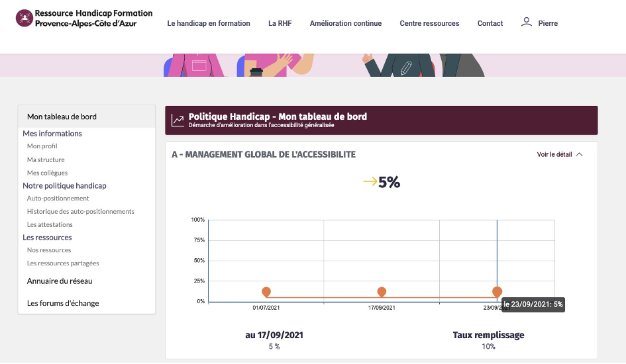Open the Contact page
The height and width of the screenshot is (364, 626).
(490, 23)
